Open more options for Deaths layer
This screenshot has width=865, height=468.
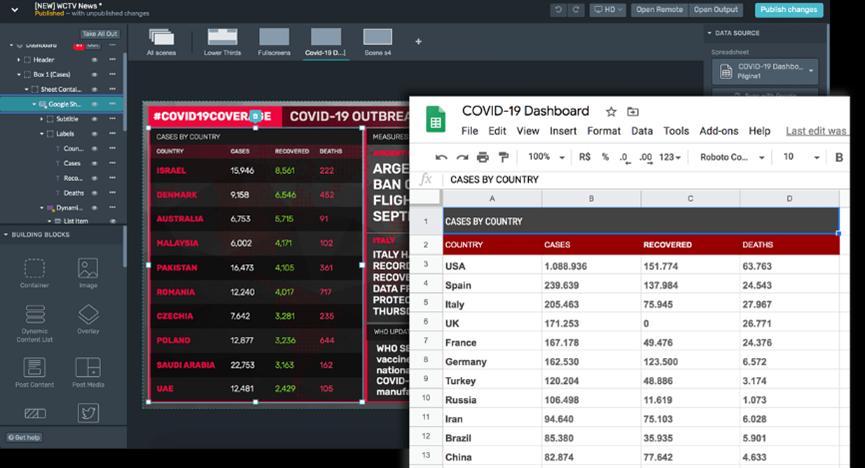(112, 193)
